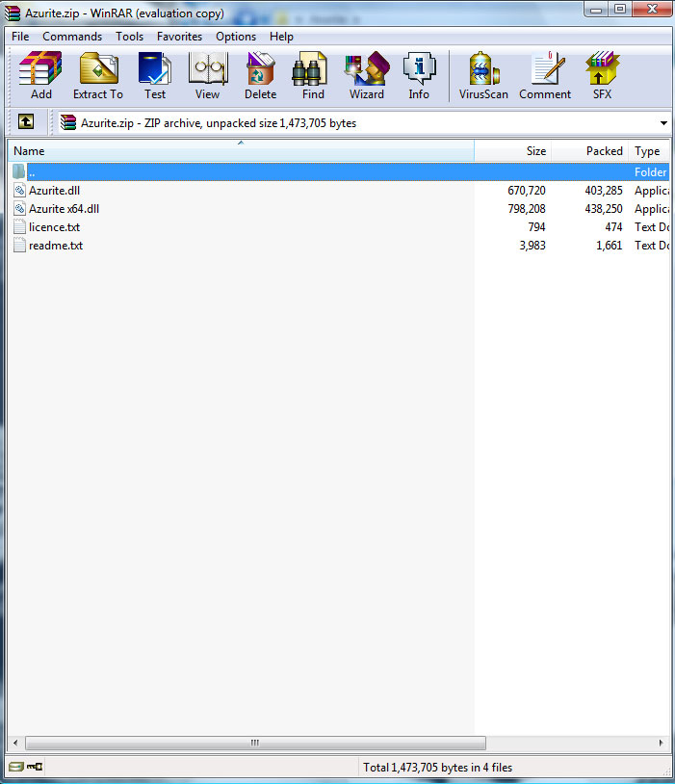Screen dimensions: 675x784
Task: Open the Favorites menu
Action: (x=179, y=37)
